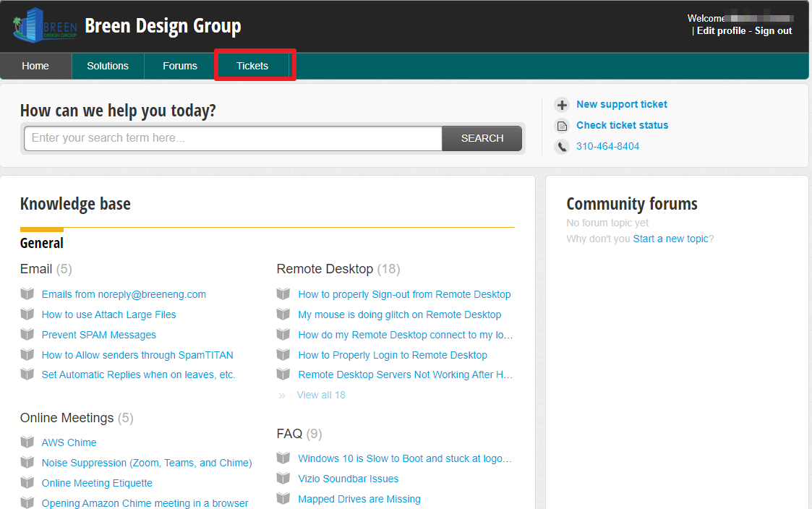Open My mouse is doing glitch article

[400, 315]
